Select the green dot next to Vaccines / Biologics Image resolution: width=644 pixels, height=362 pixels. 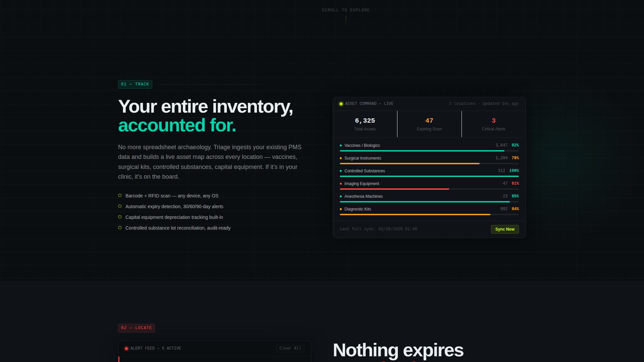click(341, 145)
